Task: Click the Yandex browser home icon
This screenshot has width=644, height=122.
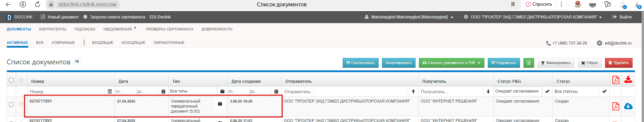Action: tap(23, 4)
